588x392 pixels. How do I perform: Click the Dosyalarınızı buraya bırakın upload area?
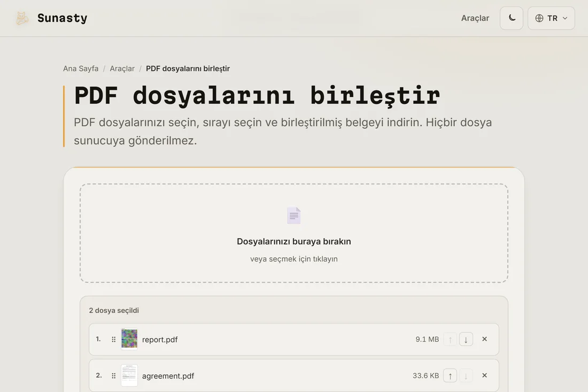pyautogui.click(x=294, y=233)
